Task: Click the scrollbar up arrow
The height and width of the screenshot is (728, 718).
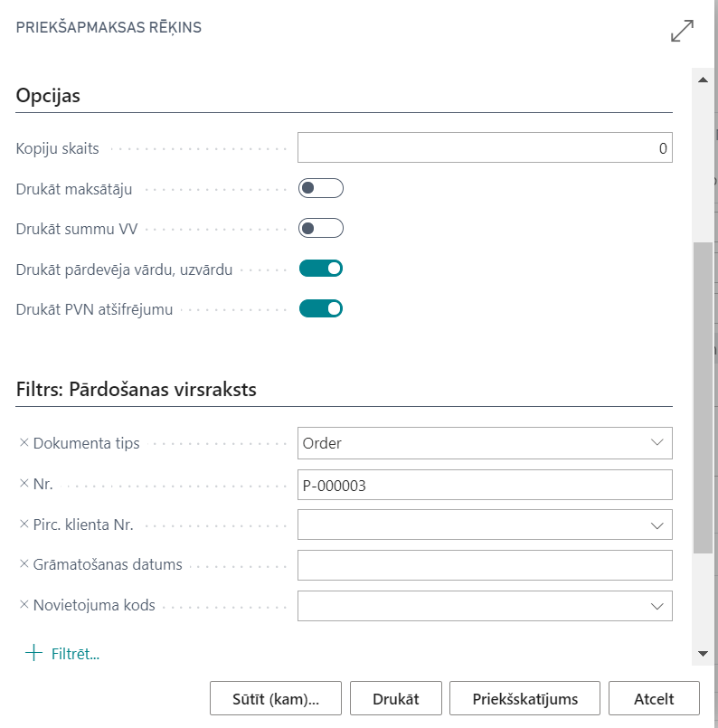Action: tap(704, 80)
